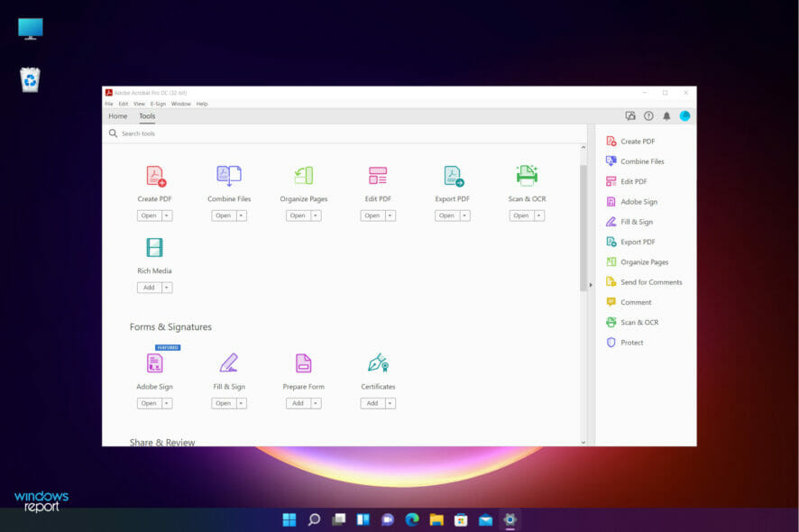Choose the Edit PDF tool icon
The image size is (799, 532).
pos(378,176)
